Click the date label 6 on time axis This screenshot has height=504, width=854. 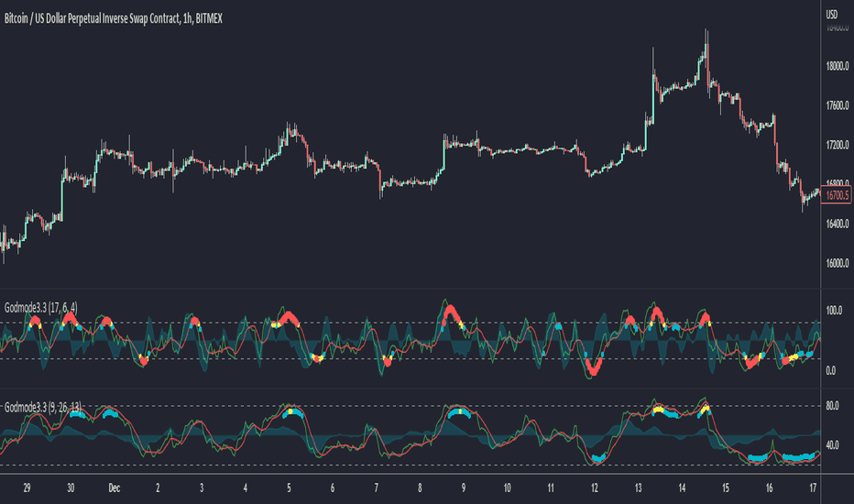pos(333,488)
